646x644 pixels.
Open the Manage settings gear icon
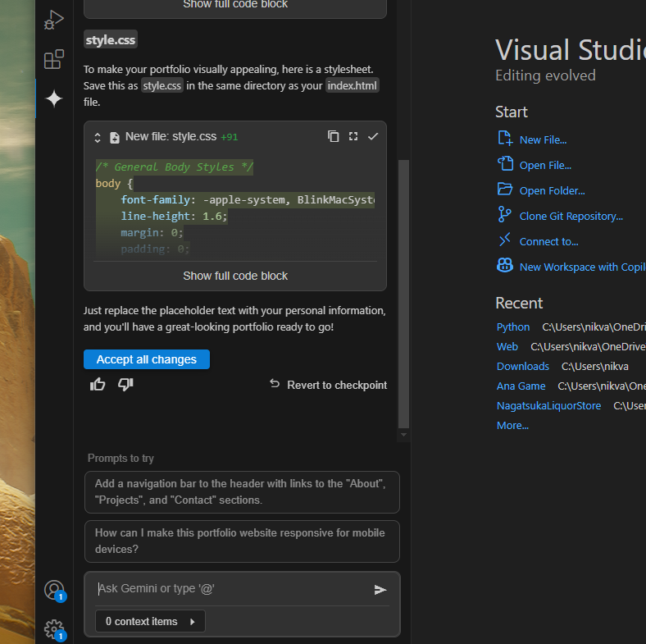click(x=55, y=630)
